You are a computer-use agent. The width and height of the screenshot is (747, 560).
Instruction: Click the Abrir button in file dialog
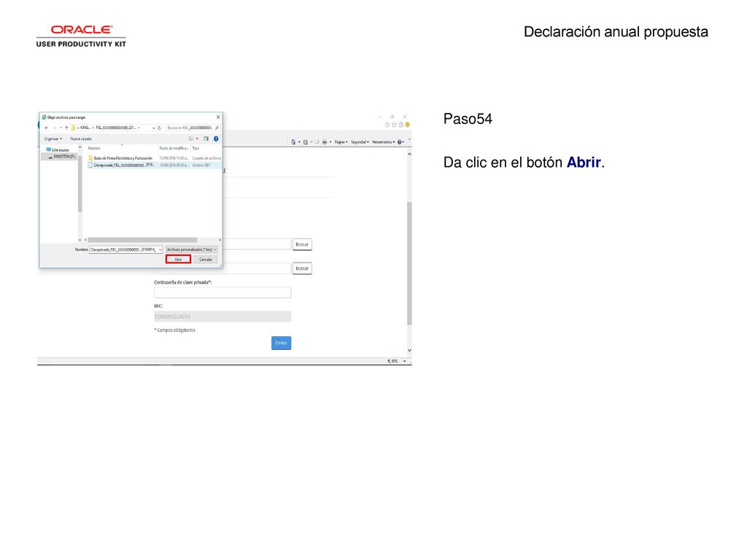(178, 259)
